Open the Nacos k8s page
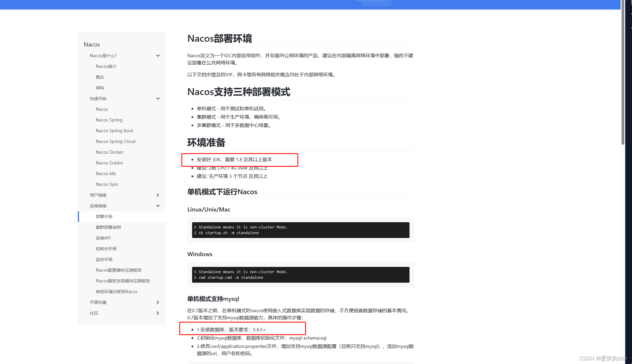This screenshot has width=632, height=364. tap(106, 173)
